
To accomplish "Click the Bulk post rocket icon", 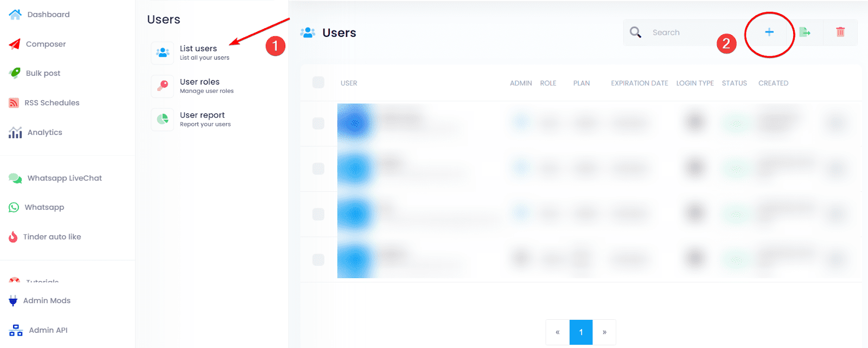I will [x=15, y=73].
